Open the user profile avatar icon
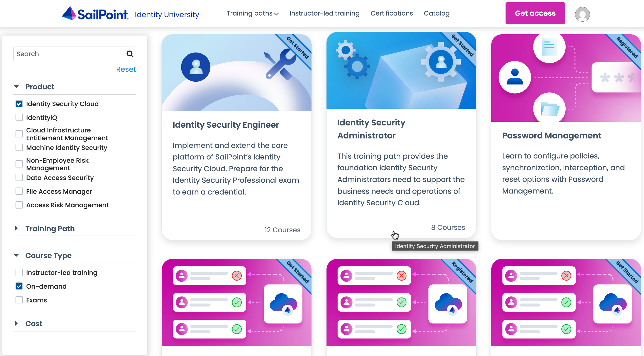This screenshot has height=356, width=644. point(582,14)
